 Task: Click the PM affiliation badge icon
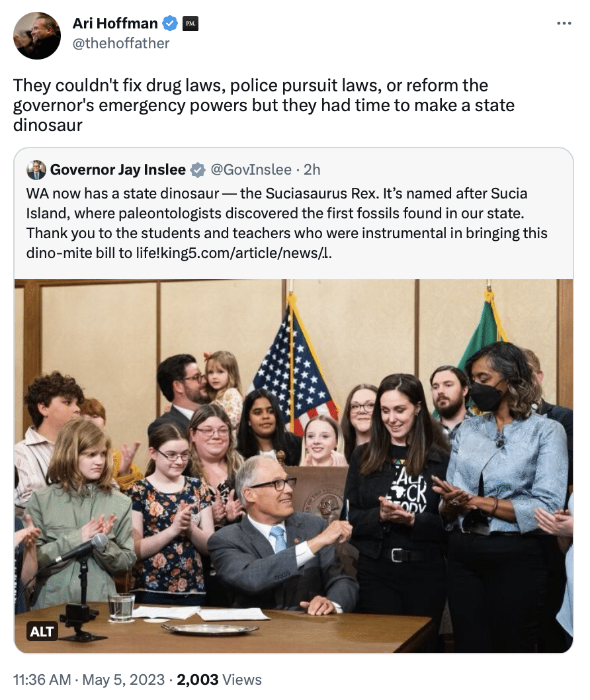190,23
